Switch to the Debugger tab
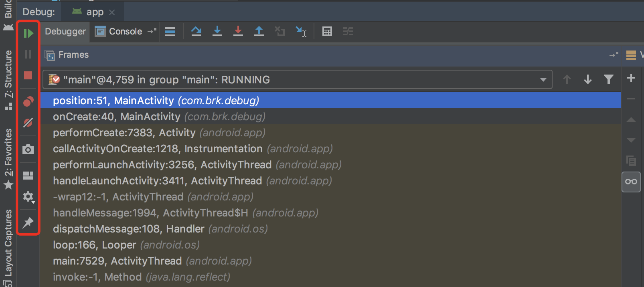644x287 pixels. (65, 31)
